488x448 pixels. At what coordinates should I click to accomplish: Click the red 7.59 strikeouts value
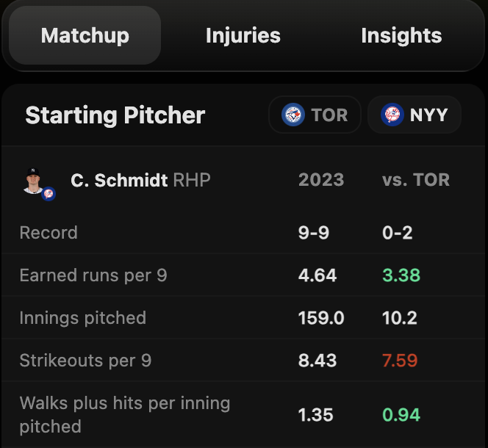pyautogui.click(x=401, y=361)
